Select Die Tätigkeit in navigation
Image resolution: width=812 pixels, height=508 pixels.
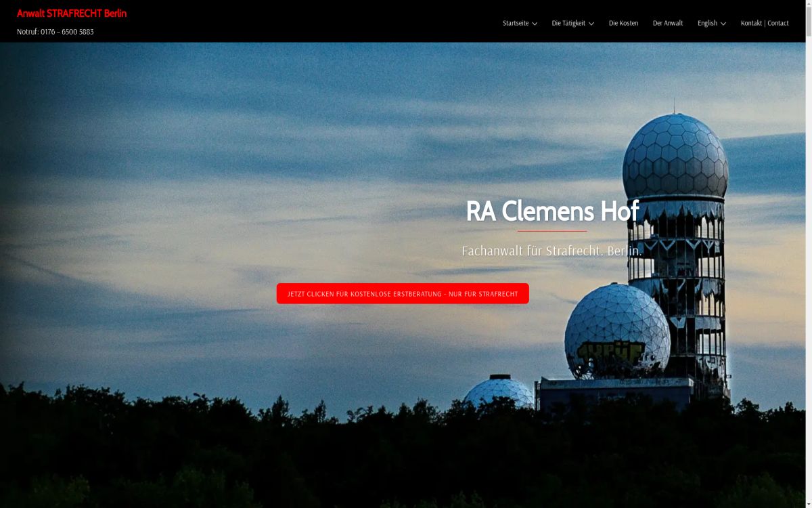point(568,23)
